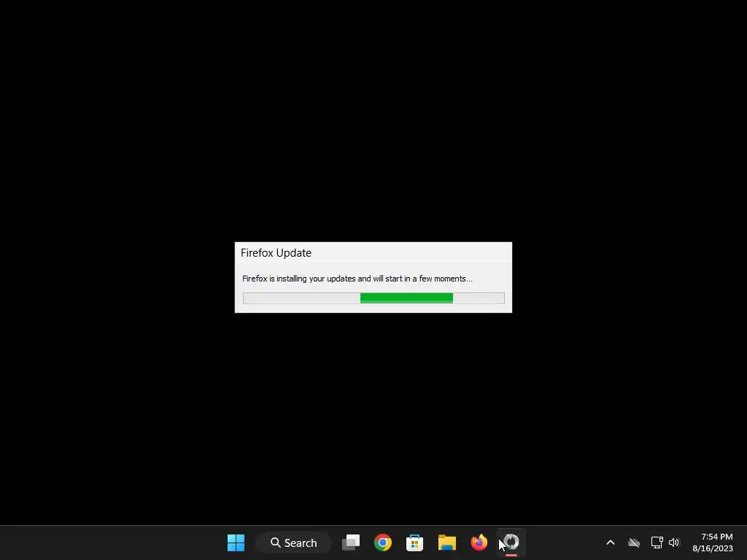This screenshot has height=560, width=747.
Task: Expand the hidden system tray icons chevron
Action: (611, 542)
